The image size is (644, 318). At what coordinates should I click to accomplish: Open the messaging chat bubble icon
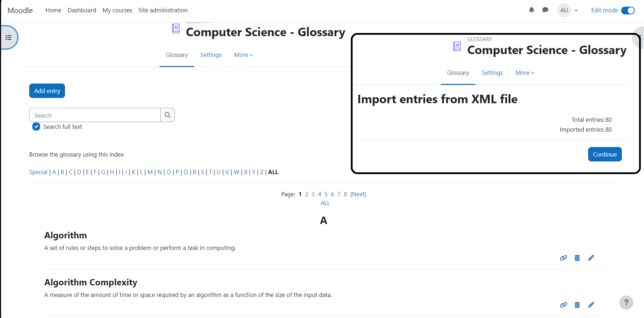tap(545, 10)
